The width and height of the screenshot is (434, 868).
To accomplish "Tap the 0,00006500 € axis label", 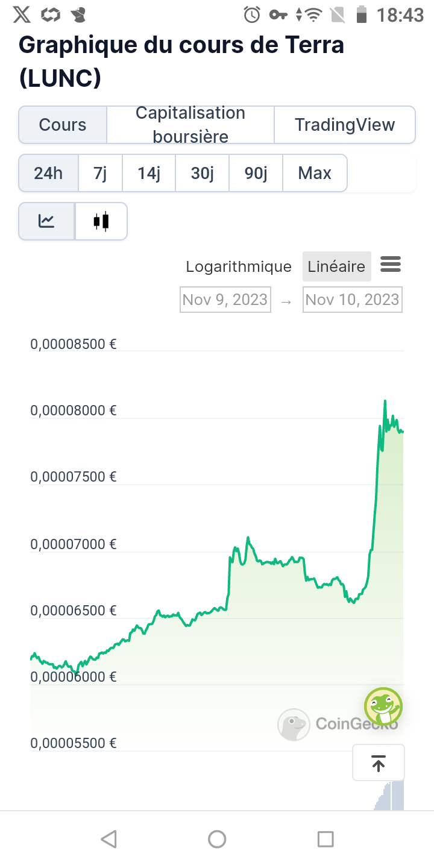I will click(x=74, y=611).
